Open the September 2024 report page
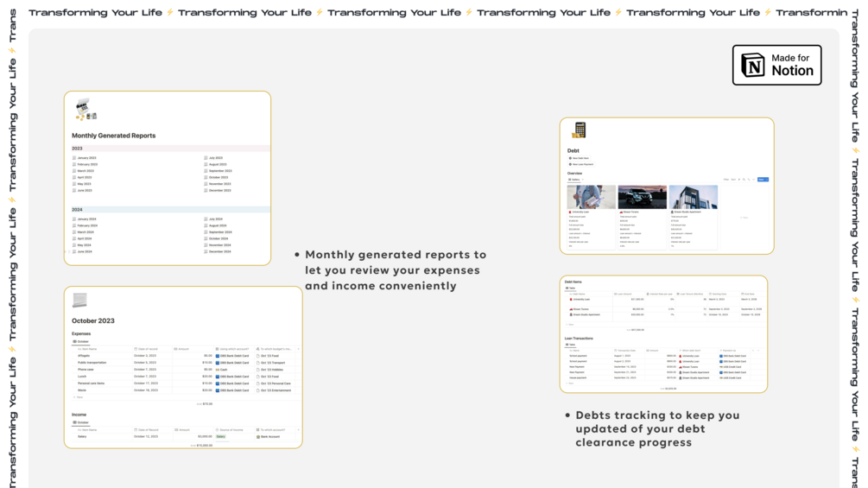This screenshot has width=868, height=488. 219,232
